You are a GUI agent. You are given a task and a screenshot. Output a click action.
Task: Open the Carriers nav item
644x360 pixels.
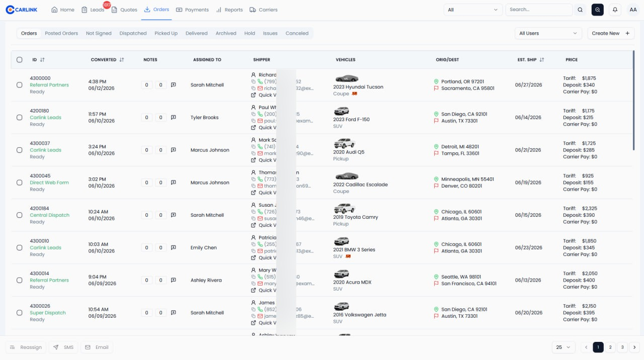tap(264, 10)
